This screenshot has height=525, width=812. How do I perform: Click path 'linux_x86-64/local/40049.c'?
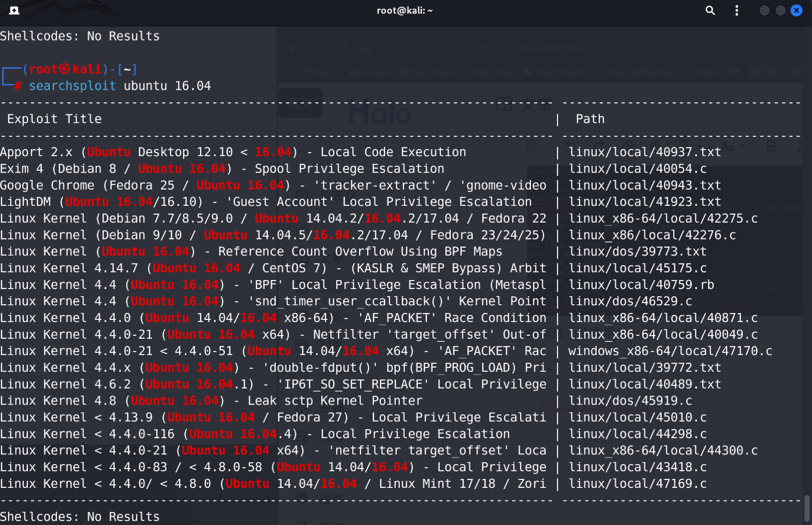(663, 335)
